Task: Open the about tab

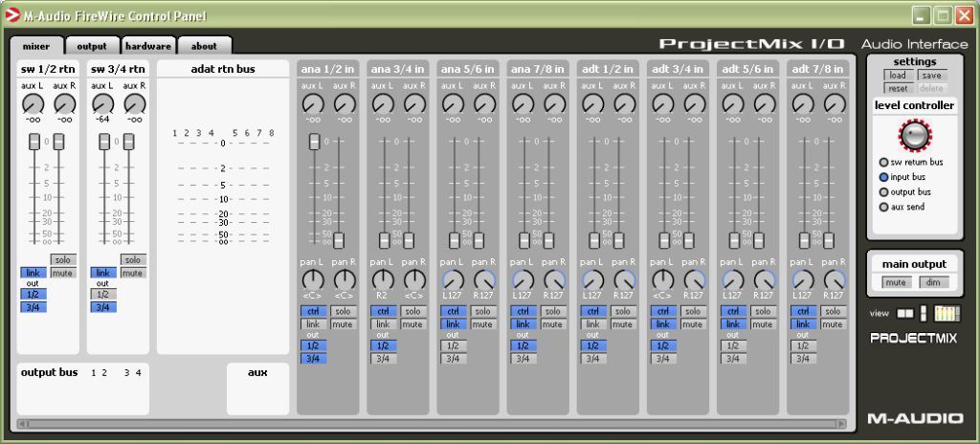Action: point(205,46)
